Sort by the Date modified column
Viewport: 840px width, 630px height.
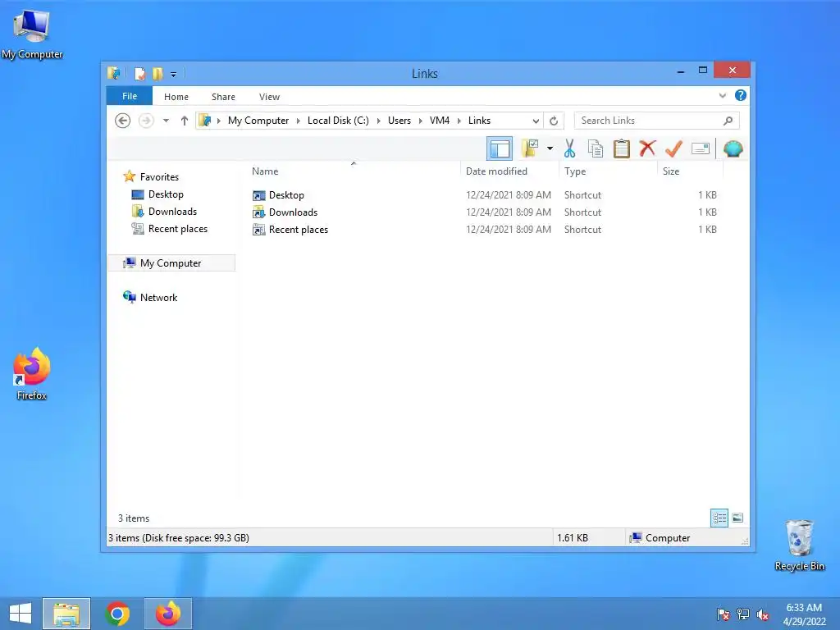(x=509, y=171)
